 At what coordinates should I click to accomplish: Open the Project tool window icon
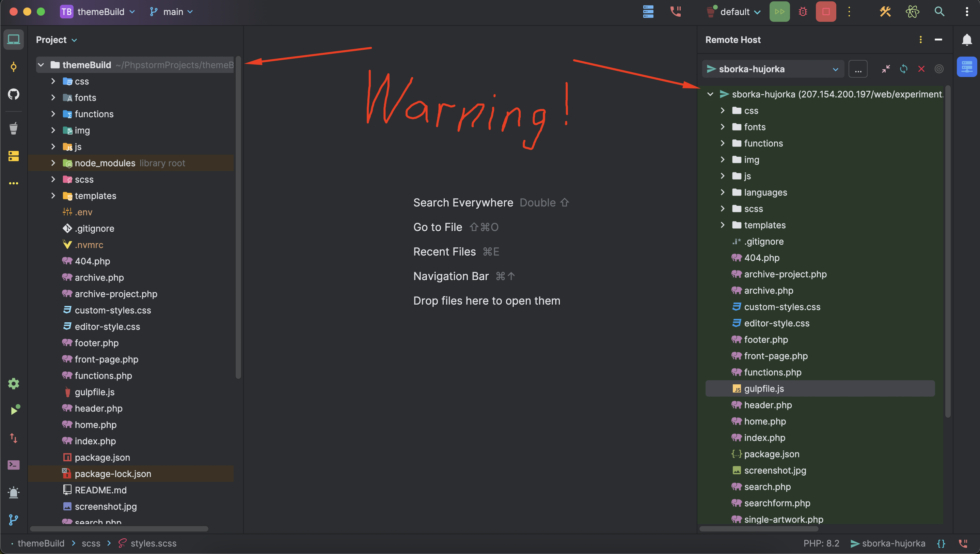14,40
